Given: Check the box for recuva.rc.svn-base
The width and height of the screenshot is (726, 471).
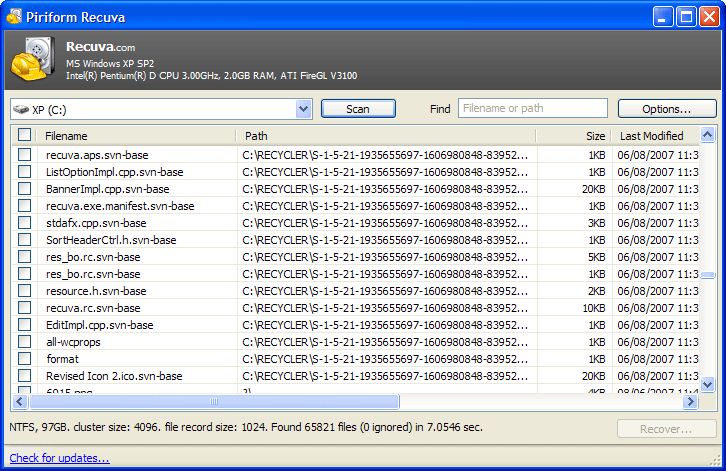Looking at the screenshot, I should point(25,308).
